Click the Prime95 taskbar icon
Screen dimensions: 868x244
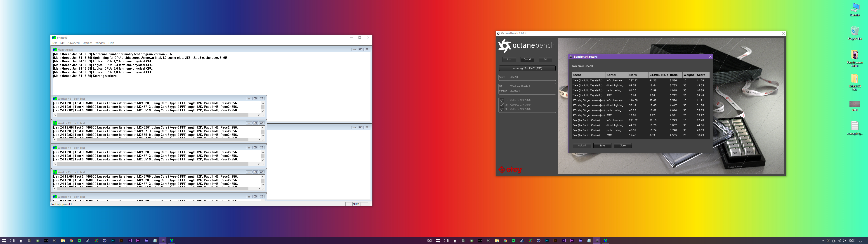tap(172, 241)
